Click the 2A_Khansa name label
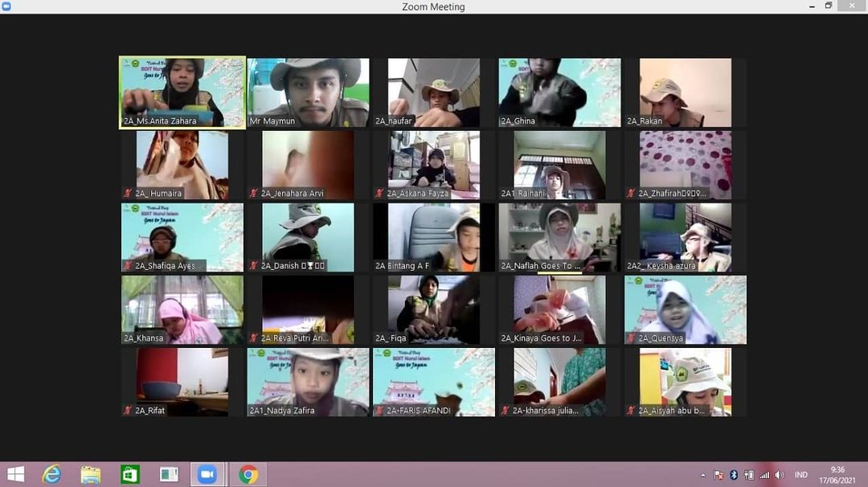 coord(144,338)
